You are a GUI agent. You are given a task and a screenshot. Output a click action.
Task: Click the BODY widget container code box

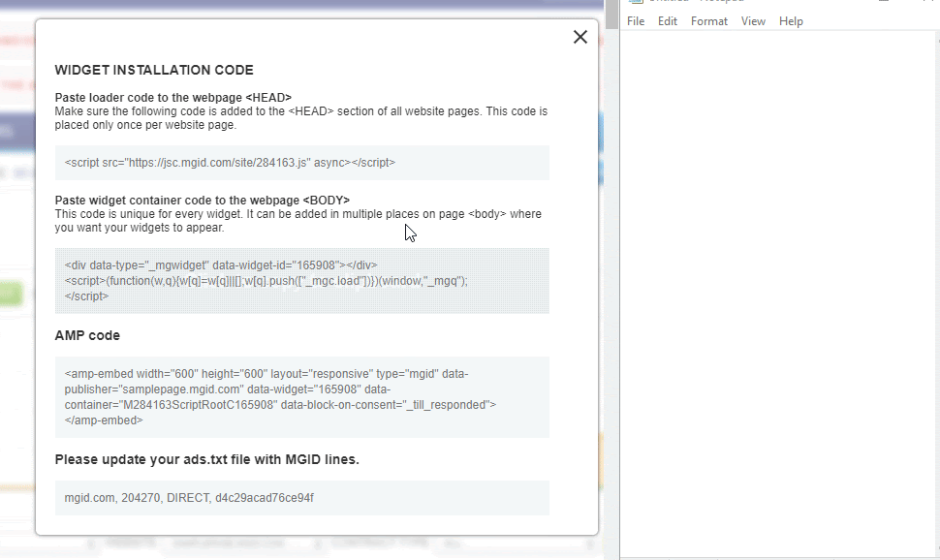click(x=301, y=281)
